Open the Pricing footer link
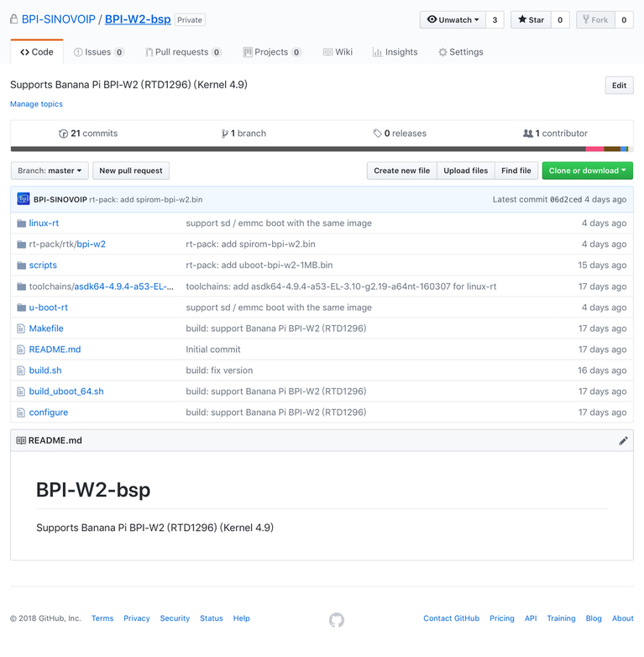The image size is (644, 657). pyautogui.click(x=501, y=618)
